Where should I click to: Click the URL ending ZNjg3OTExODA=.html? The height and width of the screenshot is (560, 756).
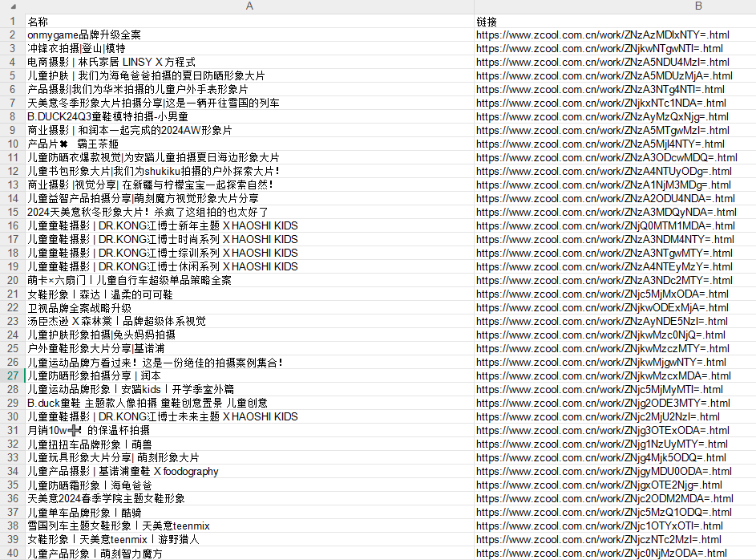coord(603,430)
